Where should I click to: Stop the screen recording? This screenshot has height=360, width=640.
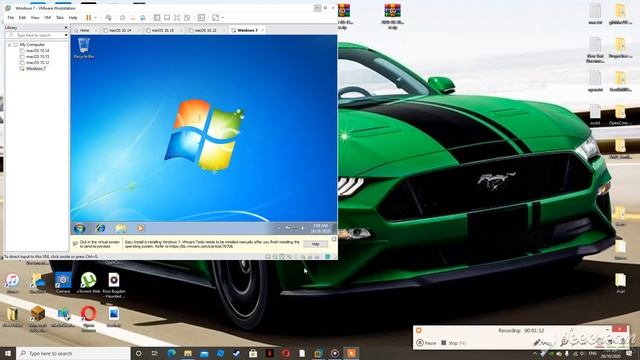(453, 343)
